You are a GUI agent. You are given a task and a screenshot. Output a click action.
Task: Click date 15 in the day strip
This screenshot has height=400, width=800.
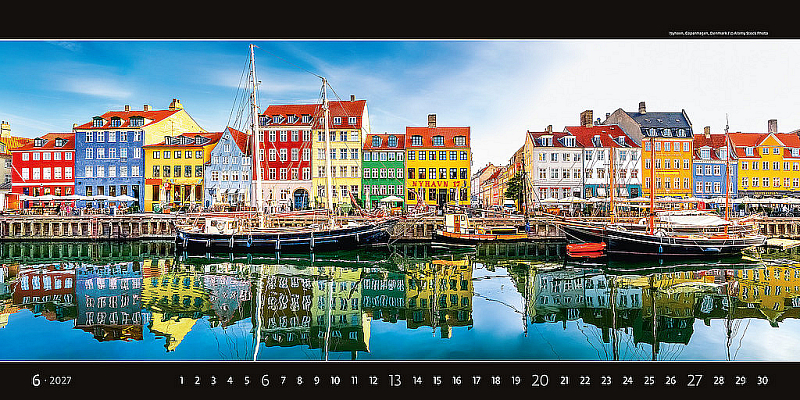437,381
